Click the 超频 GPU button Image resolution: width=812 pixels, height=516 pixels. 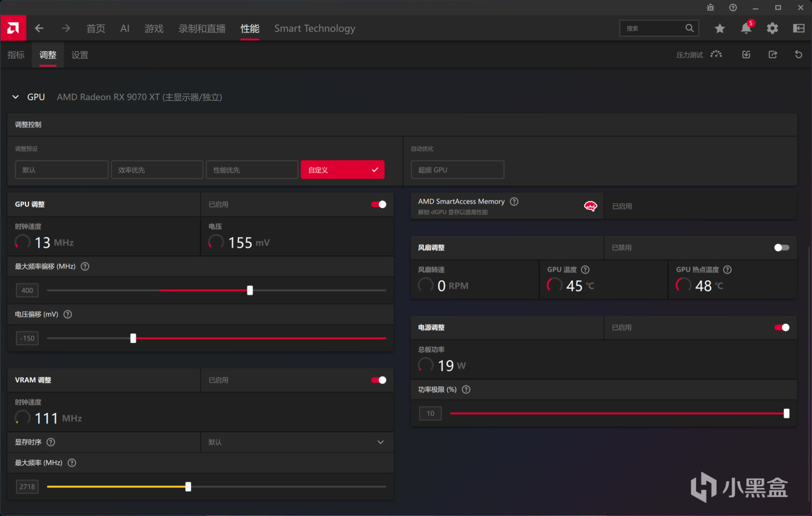[x=457, y=170]
